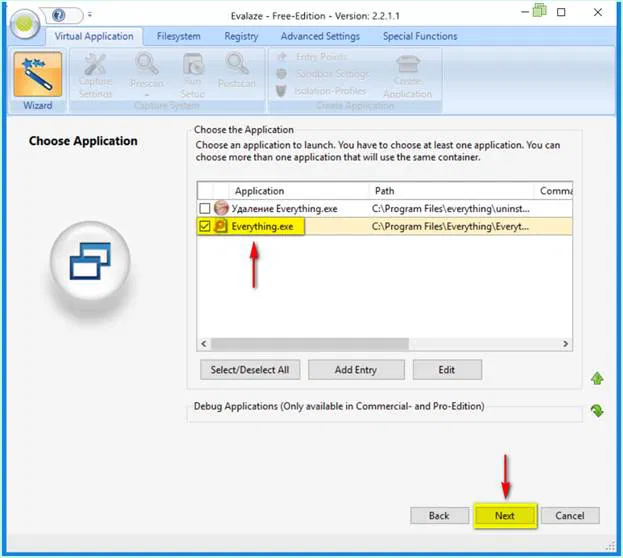Click the Edit button

(447, 370)
